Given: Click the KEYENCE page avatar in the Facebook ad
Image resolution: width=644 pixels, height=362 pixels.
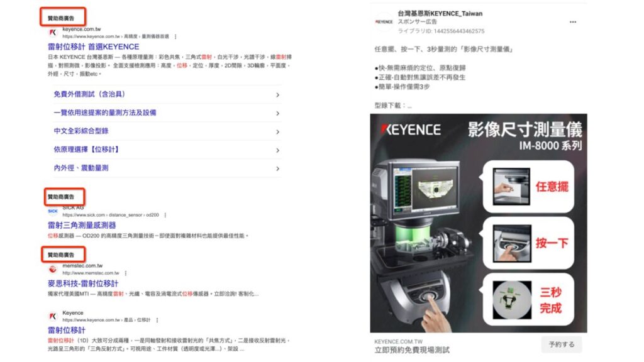Looking at the screenshot, I should [384, 22].
